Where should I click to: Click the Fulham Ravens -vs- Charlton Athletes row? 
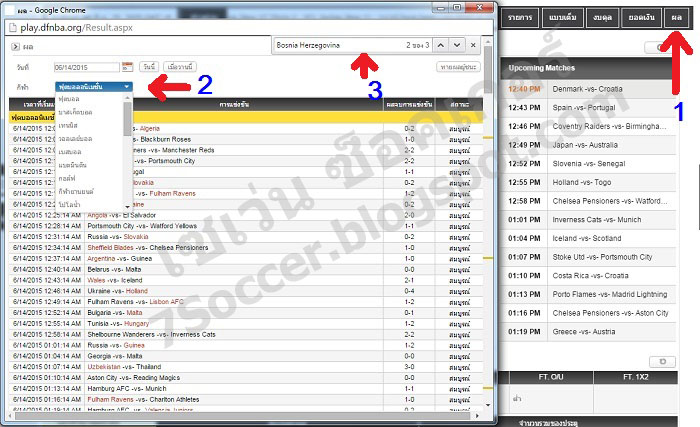click(x=246, y=400)
